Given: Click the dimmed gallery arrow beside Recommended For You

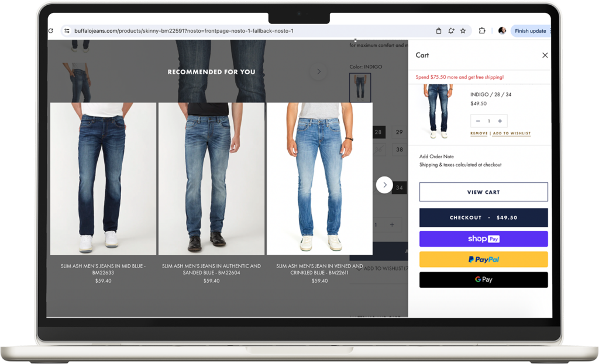Looking at the screenshot, I should point(319,71).
